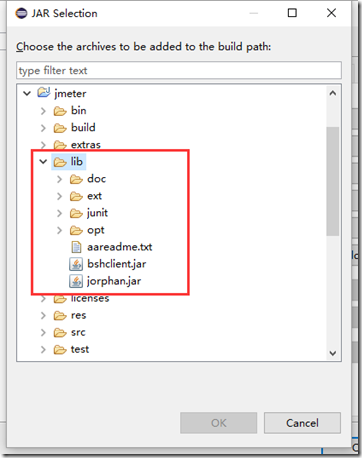Screen dimensions: 362x458
Task: Click the test folder icon
Action: click(60, 349)
